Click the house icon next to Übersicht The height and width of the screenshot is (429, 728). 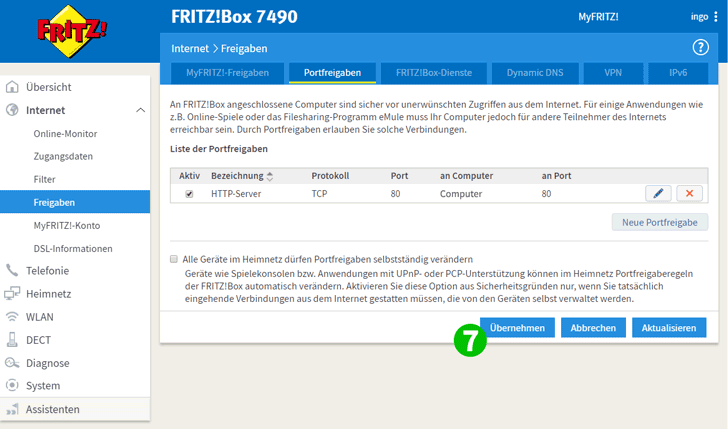[x=12, y=87]
